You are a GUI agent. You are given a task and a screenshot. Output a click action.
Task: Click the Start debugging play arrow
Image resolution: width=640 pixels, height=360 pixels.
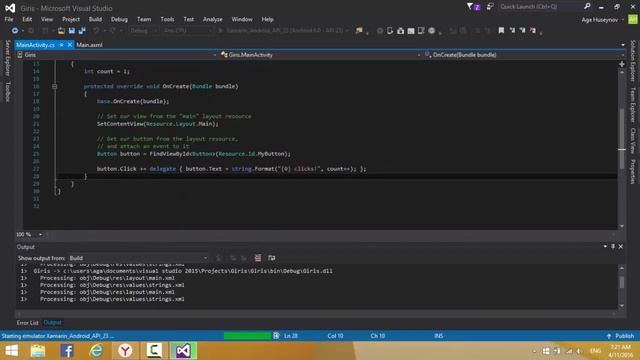coord(221,31)
